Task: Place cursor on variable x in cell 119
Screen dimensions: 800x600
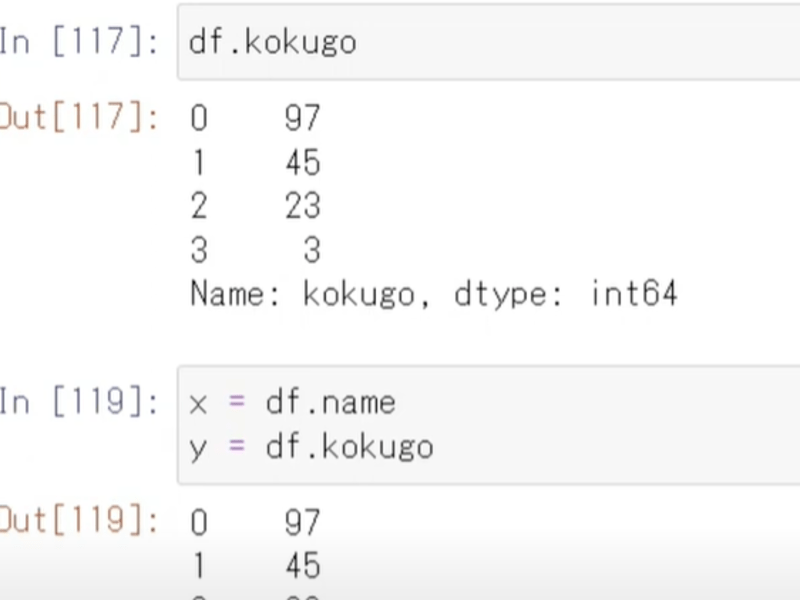Action: pyautogui.click(x=197, y=403)
